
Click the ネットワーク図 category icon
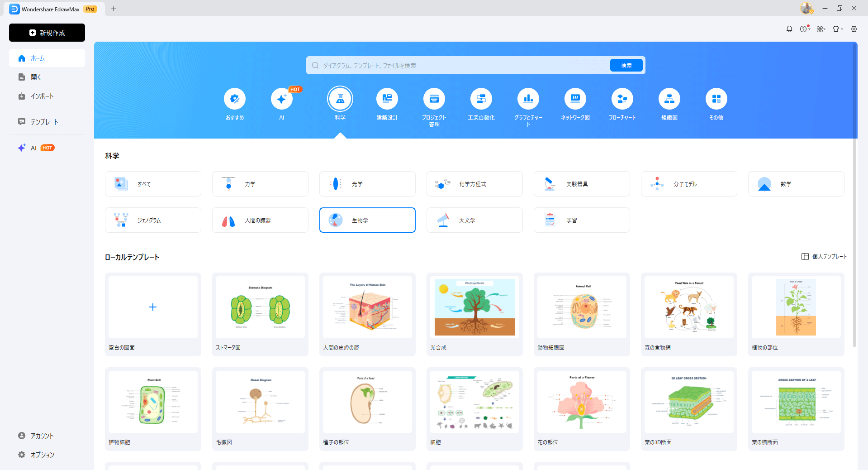point(575,99)
